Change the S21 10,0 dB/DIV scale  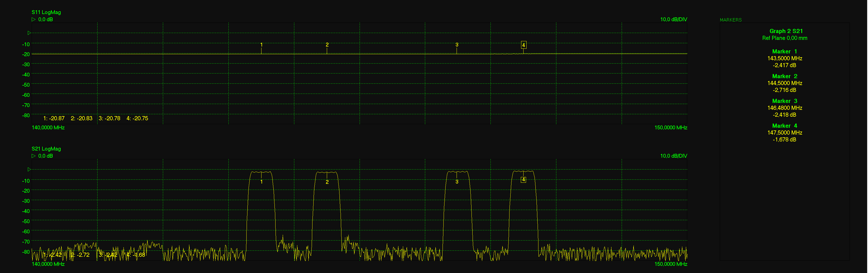point(673,156)
